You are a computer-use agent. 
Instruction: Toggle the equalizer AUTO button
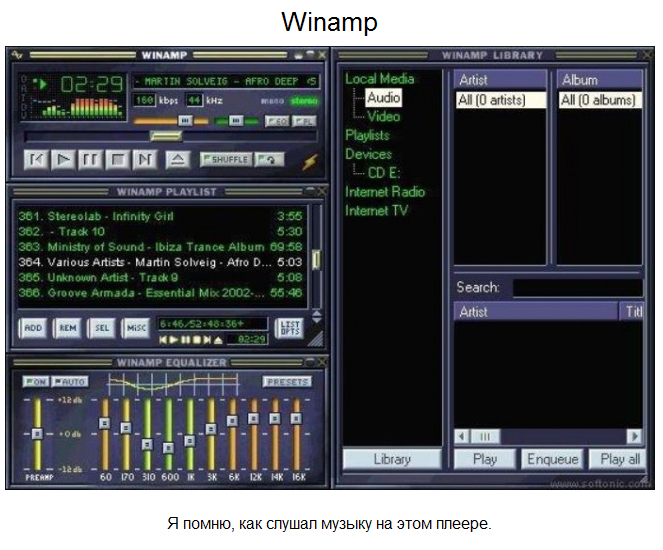(x=70, y=382)
